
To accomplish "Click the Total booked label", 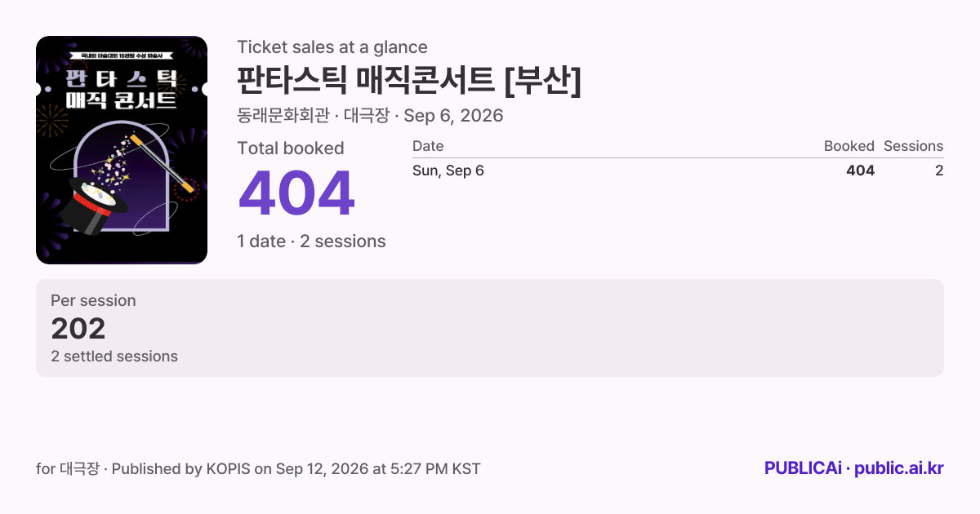I will (x=291, y=148).
